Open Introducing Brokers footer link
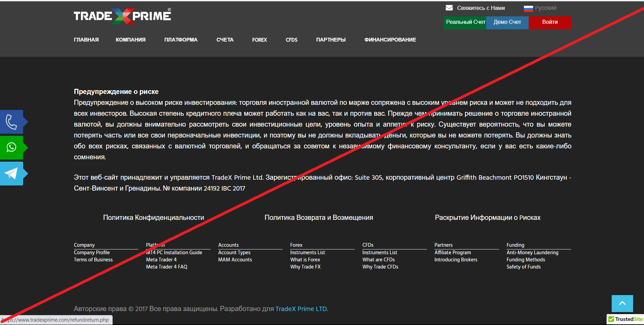The width and height of the screenshot is (644, 325). [456, 260]
